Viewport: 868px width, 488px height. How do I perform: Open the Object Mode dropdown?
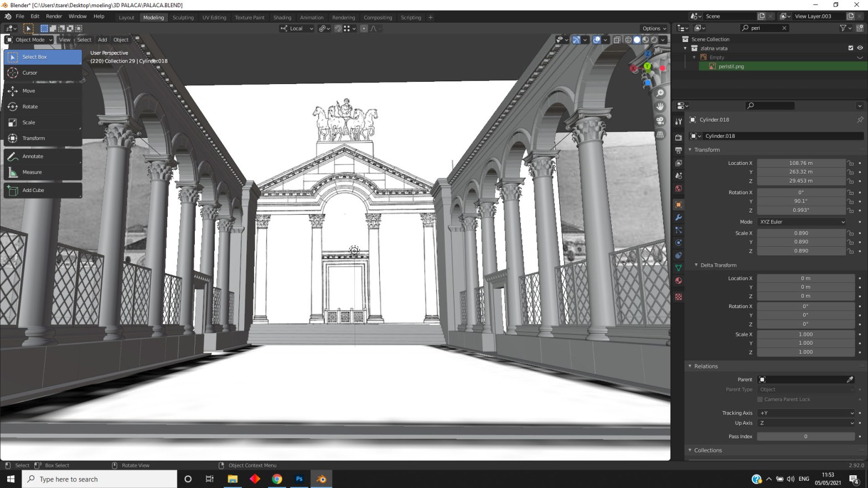pos(30,40)
